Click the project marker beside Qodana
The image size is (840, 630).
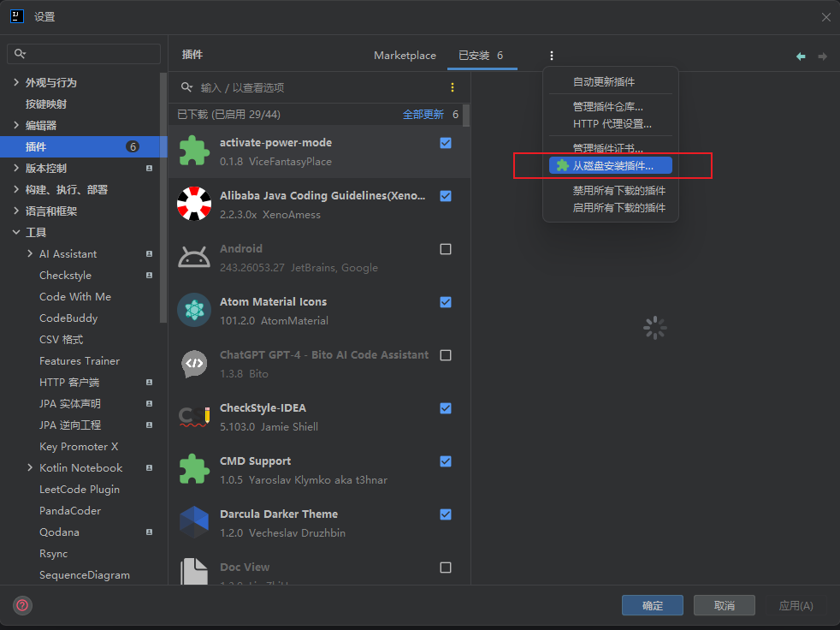150,532
